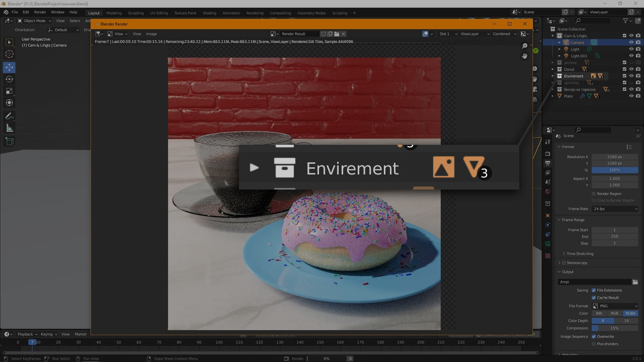Adjust the Compression 15% slider
This screenshot has height=362, width=644.
(615, 328)
